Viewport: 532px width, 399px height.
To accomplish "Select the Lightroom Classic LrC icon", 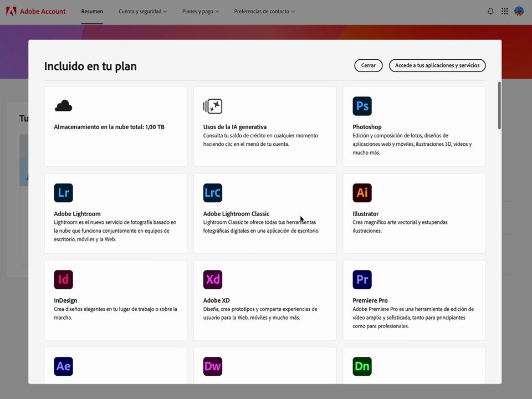I will [x=213, y=193].
